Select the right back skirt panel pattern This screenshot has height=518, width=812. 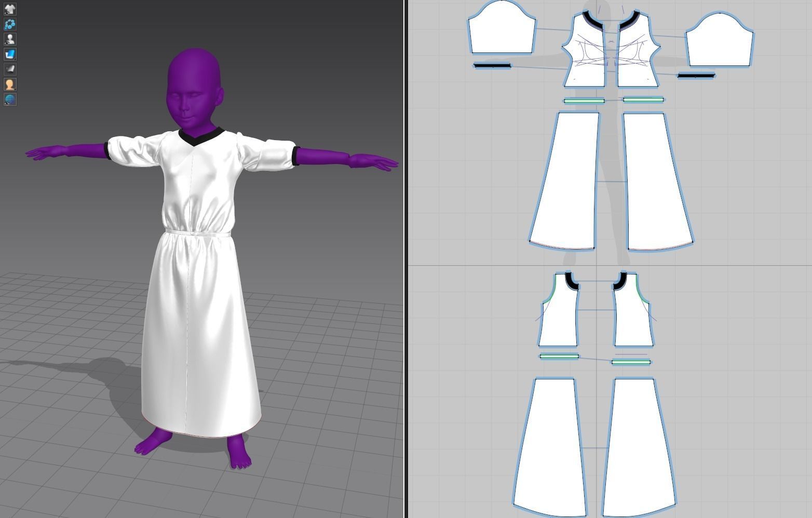coord(640,446)
